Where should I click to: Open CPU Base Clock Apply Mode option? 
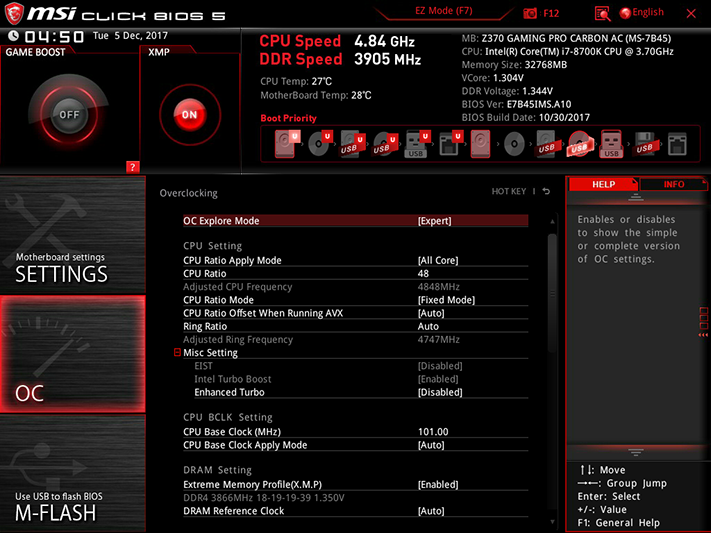pos(356,445)
